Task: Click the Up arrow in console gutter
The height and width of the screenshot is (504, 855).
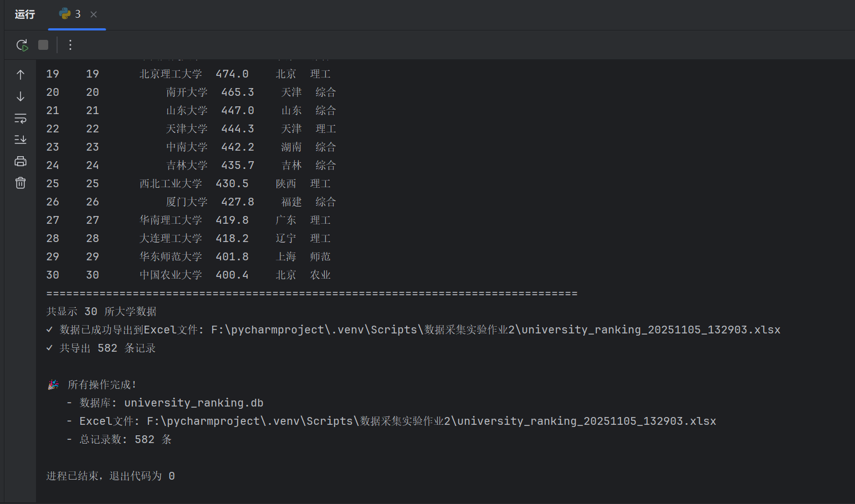Action: [x=21, y=75]
